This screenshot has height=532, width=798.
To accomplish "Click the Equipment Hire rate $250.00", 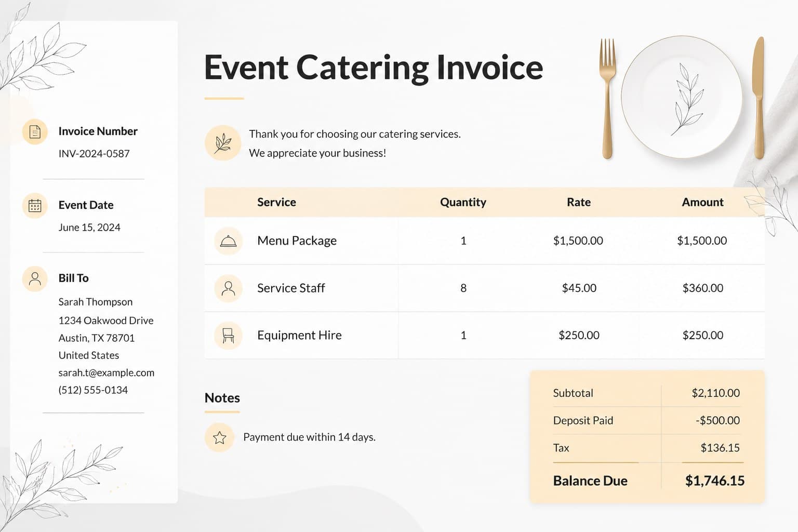I will (x=579, y=335).
